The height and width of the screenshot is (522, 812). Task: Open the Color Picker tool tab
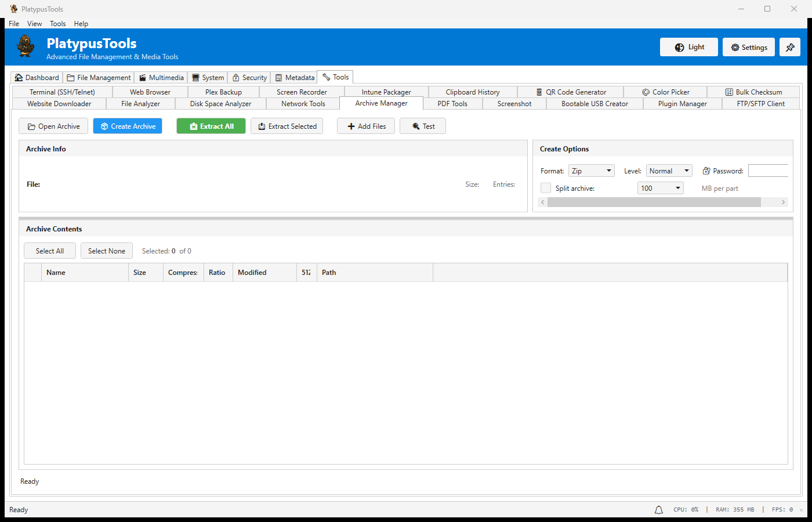click(665, 92)
